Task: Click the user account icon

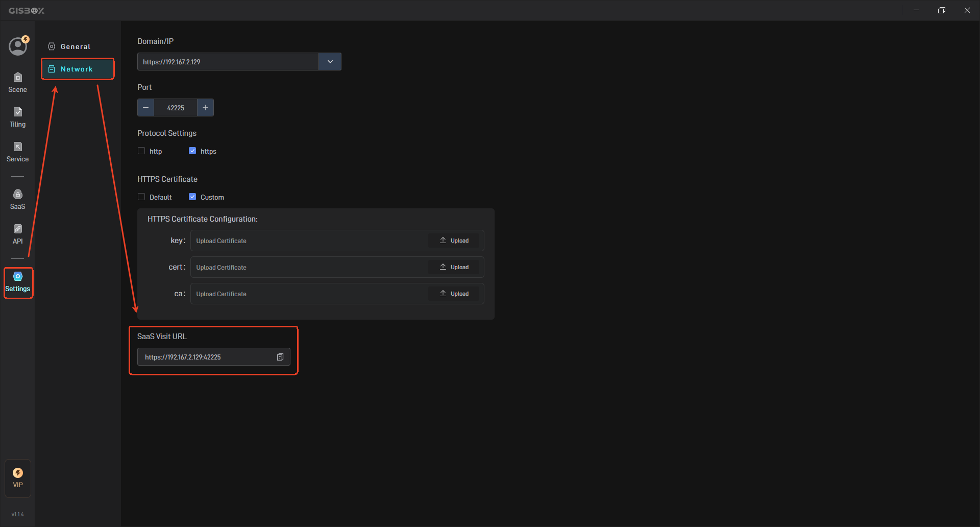Action: click(x=18, y=46)
